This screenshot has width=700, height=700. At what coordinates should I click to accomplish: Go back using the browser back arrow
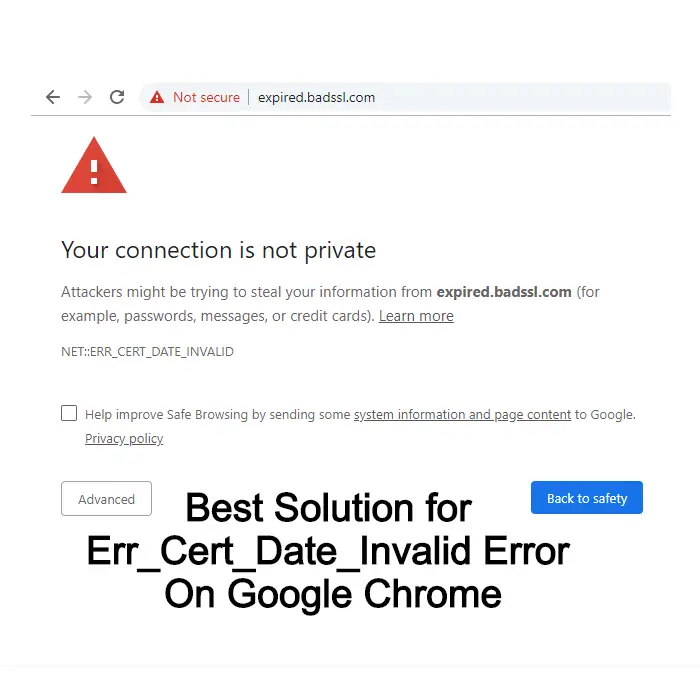(53, 97)
